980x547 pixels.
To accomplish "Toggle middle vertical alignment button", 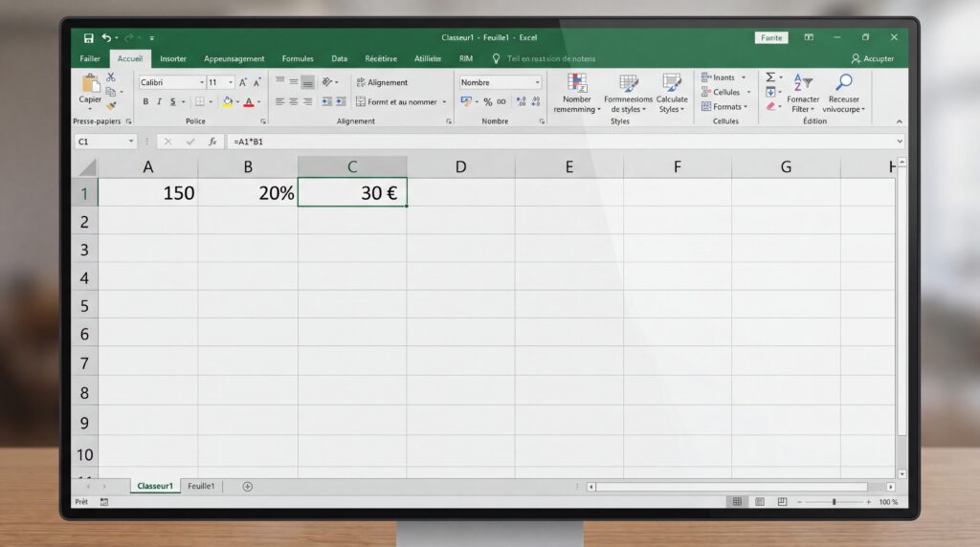I will (x=294, y=82).
